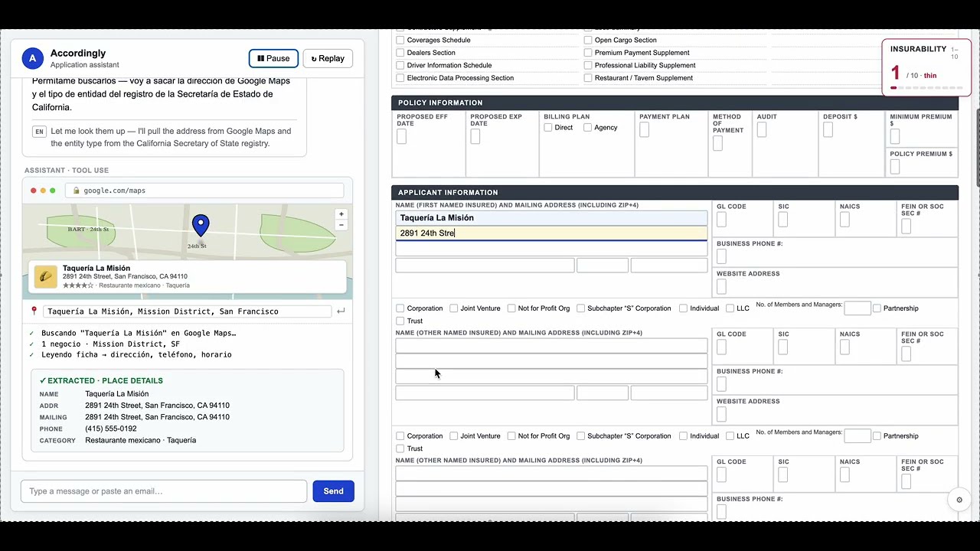Viewport: 980px width, 551px height.
Task: Click the Minimum Premium $ field
Action: pyautogui.click(x=894, y=137)
